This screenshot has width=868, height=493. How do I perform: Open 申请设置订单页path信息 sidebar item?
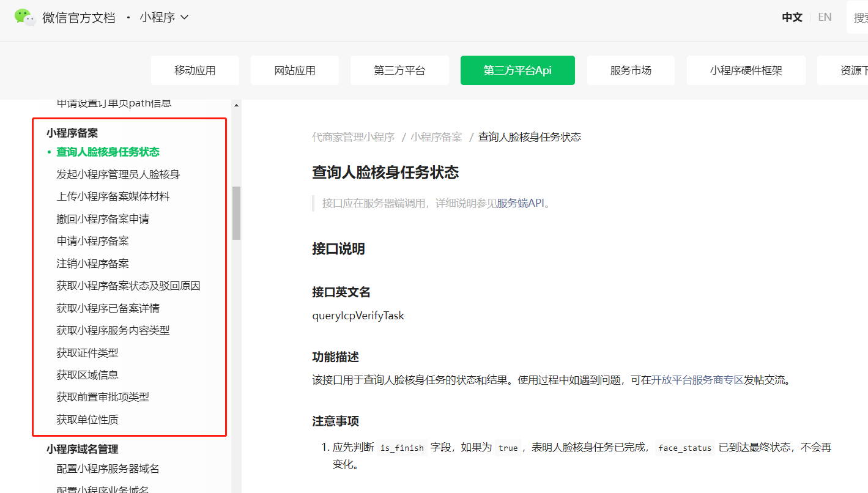114,103
